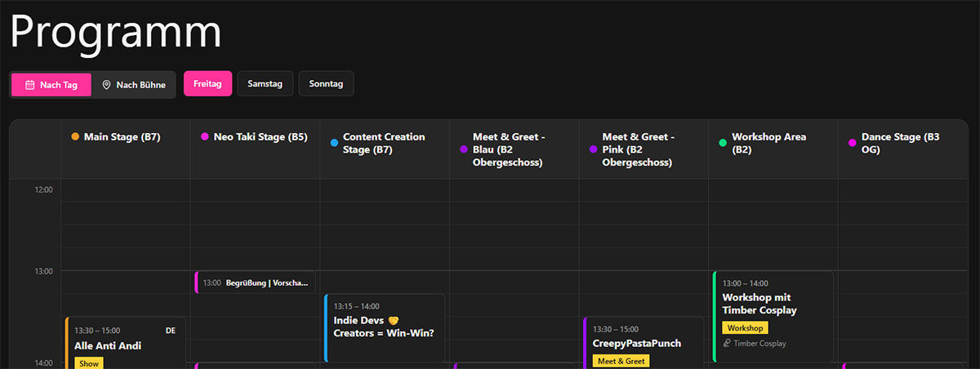Click the 13:00 – 14:00 time on the workshop card
This screenshot has height=369, width=980.
746,284
